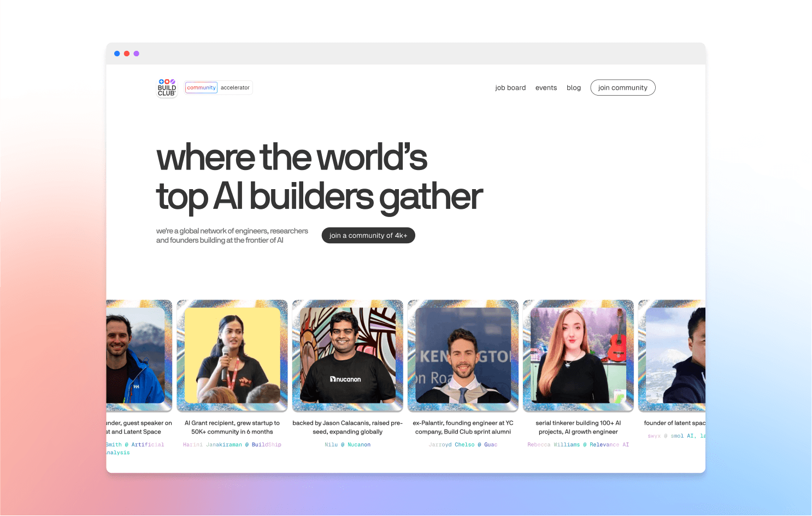Open the swyx photo card
The width and height of the screenshot is (812, 516).
(x=672, y=355)
